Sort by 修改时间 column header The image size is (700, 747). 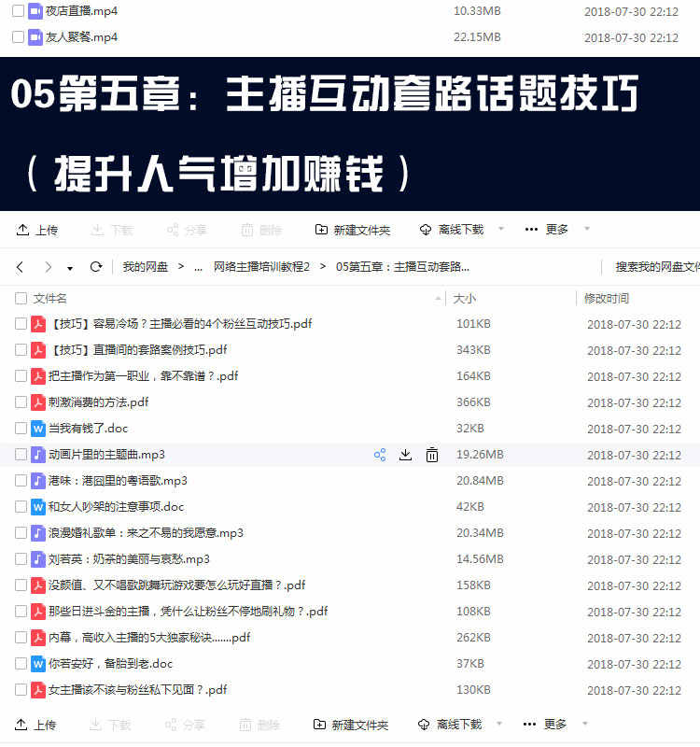click(606, 299)
